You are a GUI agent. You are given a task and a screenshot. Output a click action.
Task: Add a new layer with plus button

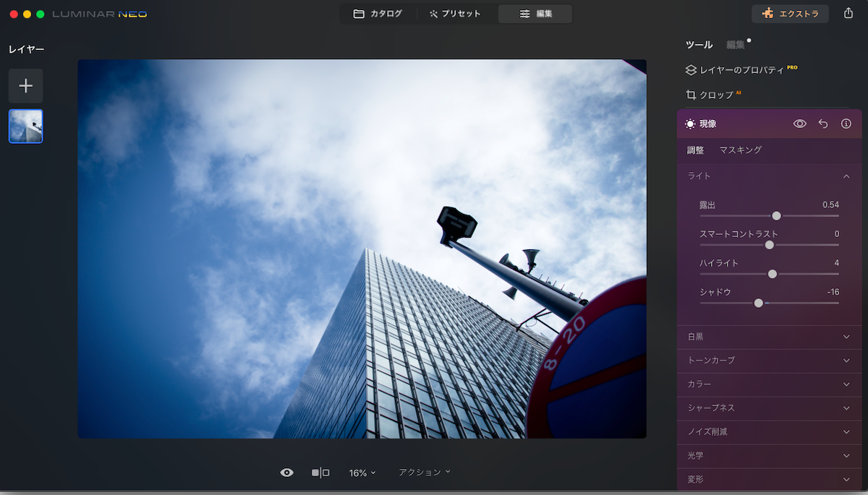25,86
